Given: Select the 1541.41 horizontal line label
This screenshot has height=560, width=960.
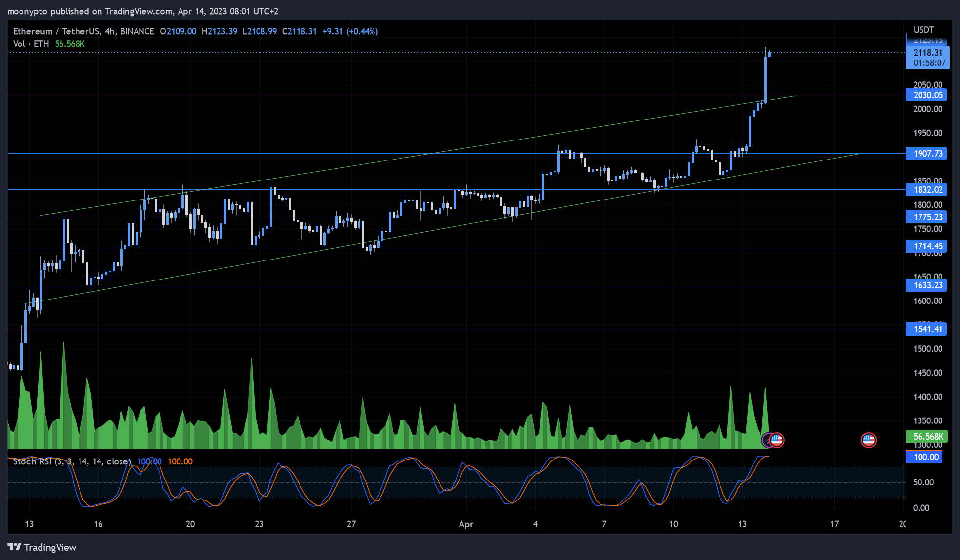Looking at the screenshot, I should [926, 329].
